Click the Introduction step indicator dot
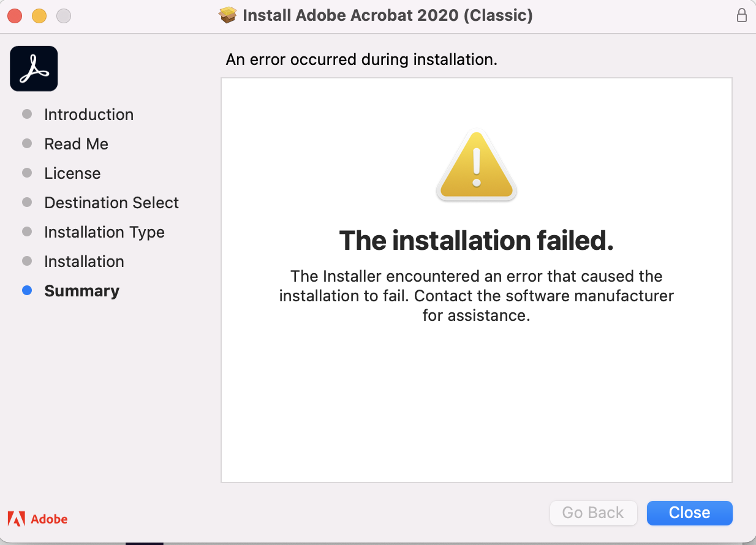Image resolution: width=756 pixels, height=545 pixels. [x=27, y=114]
